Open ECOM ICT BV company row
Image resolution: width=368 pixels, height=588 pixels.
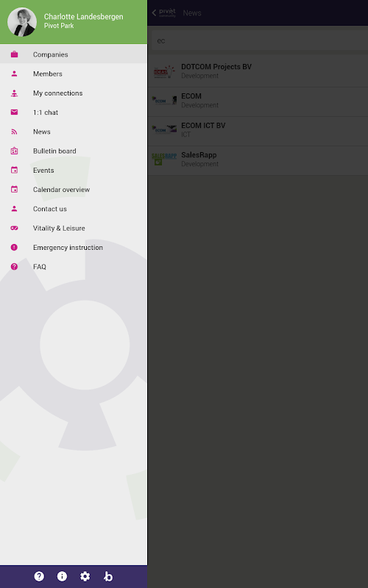coord(258,130)
